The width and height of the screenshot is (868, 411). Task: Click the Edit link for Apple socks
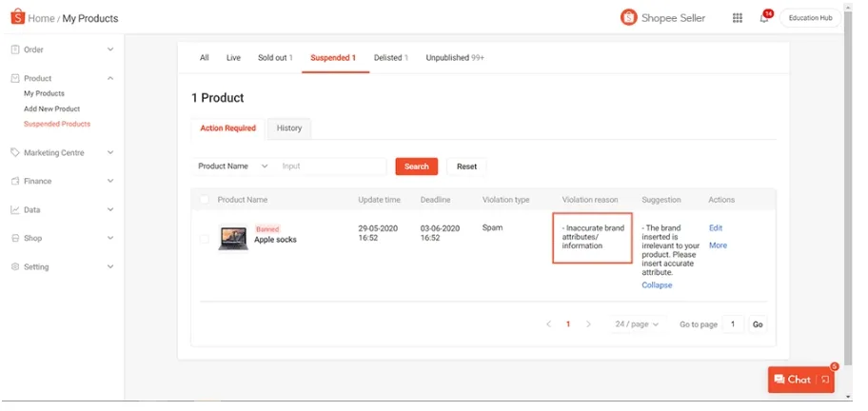point(715,228)
